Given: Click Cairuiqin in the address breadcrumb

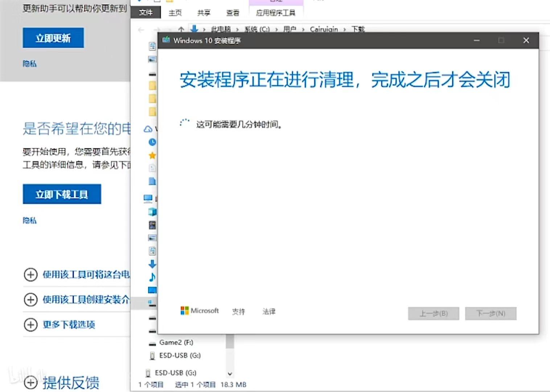Looking at the screenshot, I should click(324, 29).
